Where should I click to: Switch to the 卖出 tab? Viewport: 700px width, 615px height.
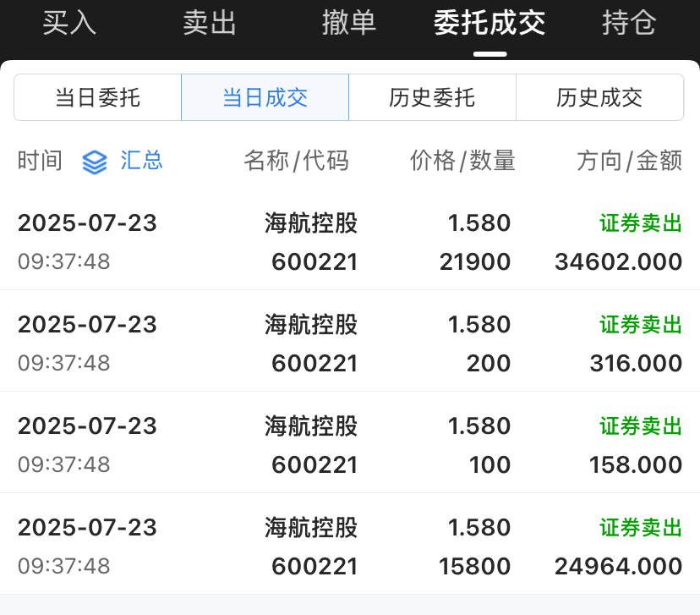pyautogui.click(x=210, y=22)
